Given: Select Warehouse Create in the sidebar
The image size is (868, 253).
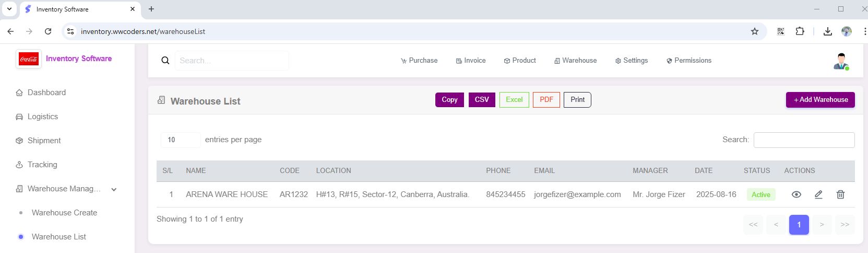Looking at the screenshot, I should (x=64, y=213).
